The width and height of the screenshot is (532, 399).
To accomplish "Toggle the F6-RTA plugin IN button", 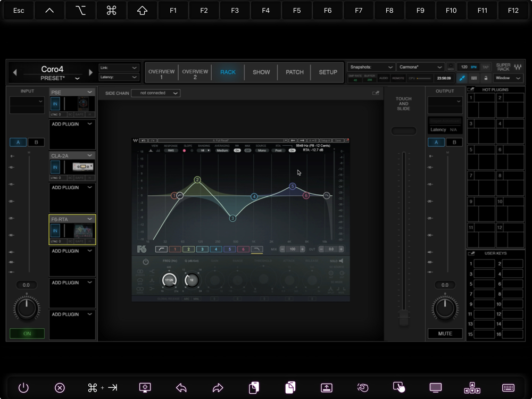I will (55, 231).
